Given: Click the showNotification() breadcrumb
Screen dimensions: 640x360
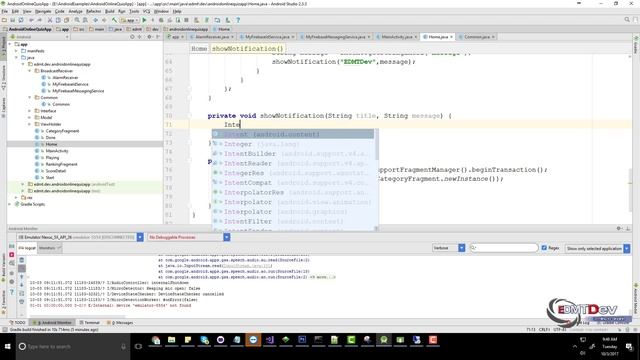Looking at the screenshot, I should 247,49.
